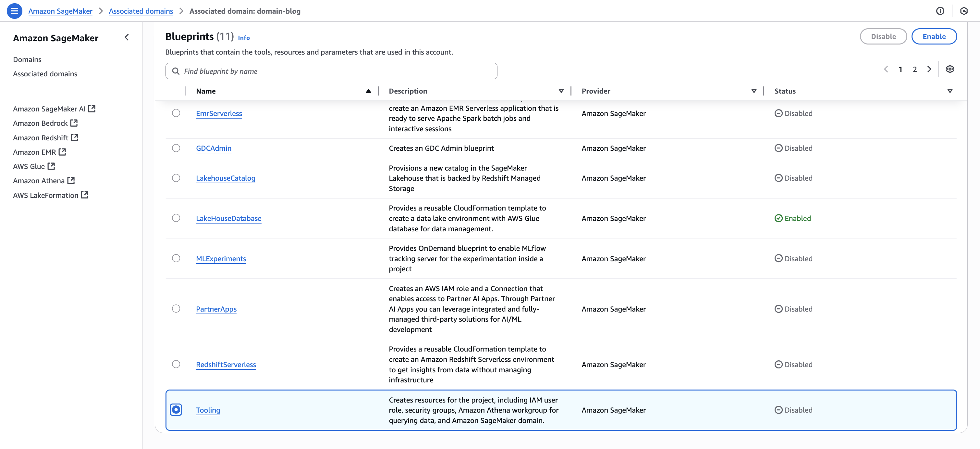Open Associated domains in the sidebar
Image resolution: width=980 pixels, height=449 pixels.
(x=45, y=74)
